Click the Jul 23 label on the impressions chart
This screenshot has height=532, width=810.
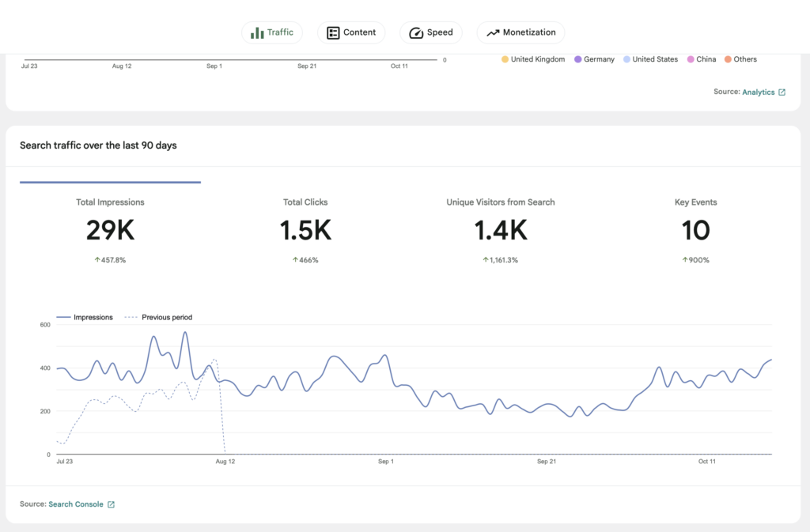tap(65, 462)
